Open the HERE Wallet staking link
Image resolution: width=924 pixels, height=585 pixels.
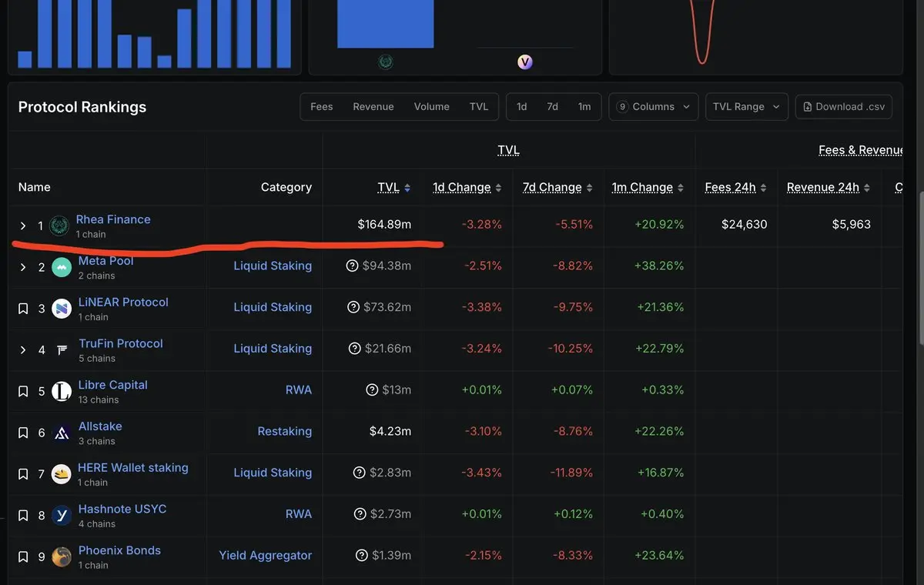[x=133, y=467]
